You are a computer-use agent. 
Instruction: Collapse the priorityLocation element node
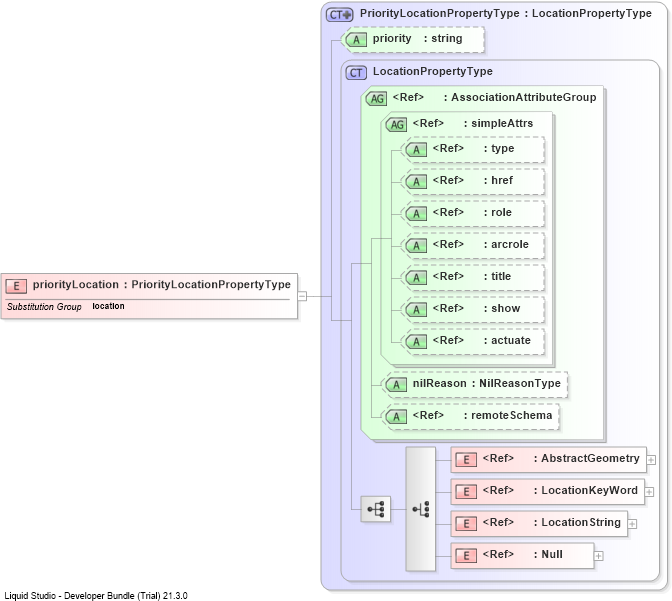click(302, 296)
